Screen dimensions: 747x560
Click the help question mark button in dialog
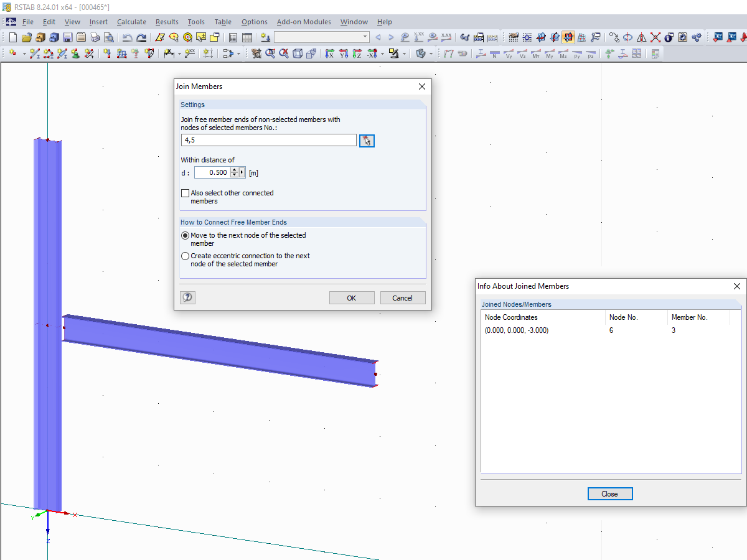(187, 297)
